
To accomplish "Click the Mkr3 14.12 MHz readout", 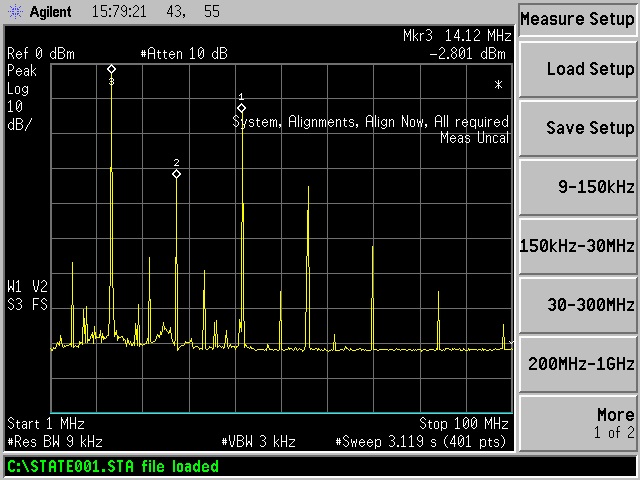I will tap(457, 36).
